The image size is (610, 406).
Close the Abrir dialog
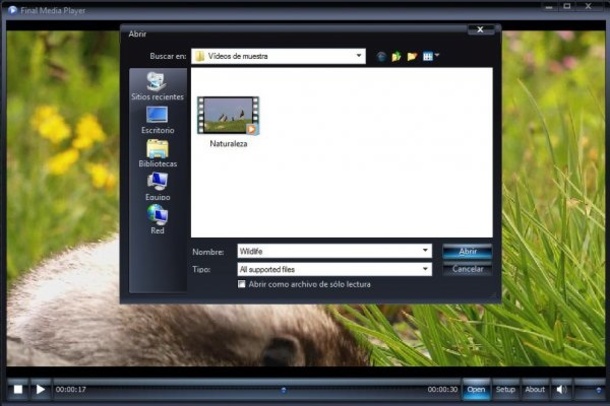tap(480, 30)
